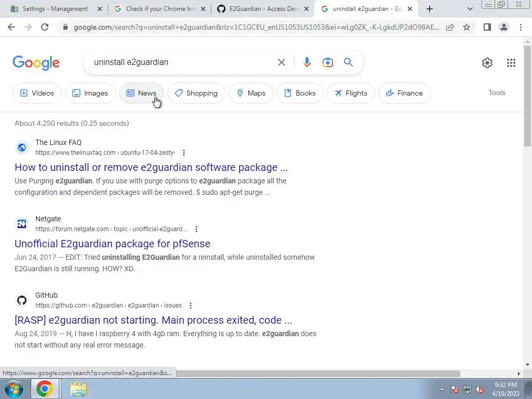
Task: Open more options for The Linux FAQ result
Action: click(183, 153)
